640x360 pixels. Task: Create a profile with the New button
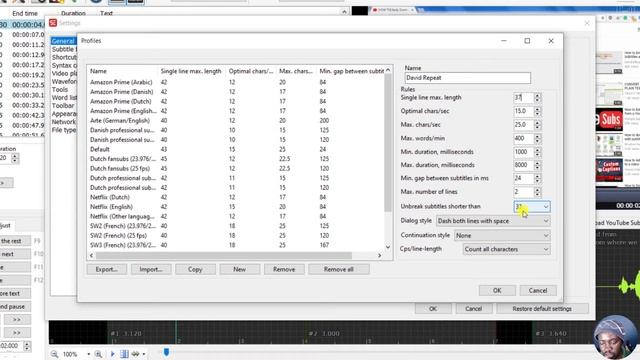click(240, 269)
